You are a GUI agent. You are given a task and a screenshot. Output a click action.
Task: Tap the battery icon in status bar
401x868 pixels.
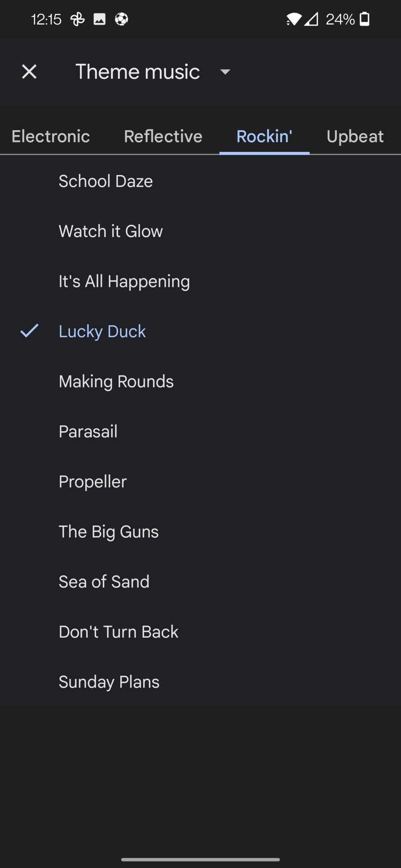[364, 19]
